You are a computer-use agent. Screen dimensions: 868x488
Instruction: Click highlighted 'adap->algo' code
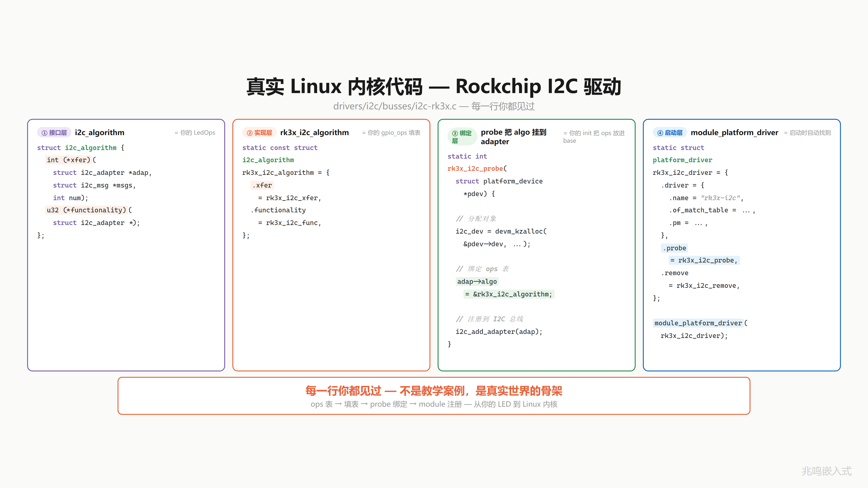[477, 282]
